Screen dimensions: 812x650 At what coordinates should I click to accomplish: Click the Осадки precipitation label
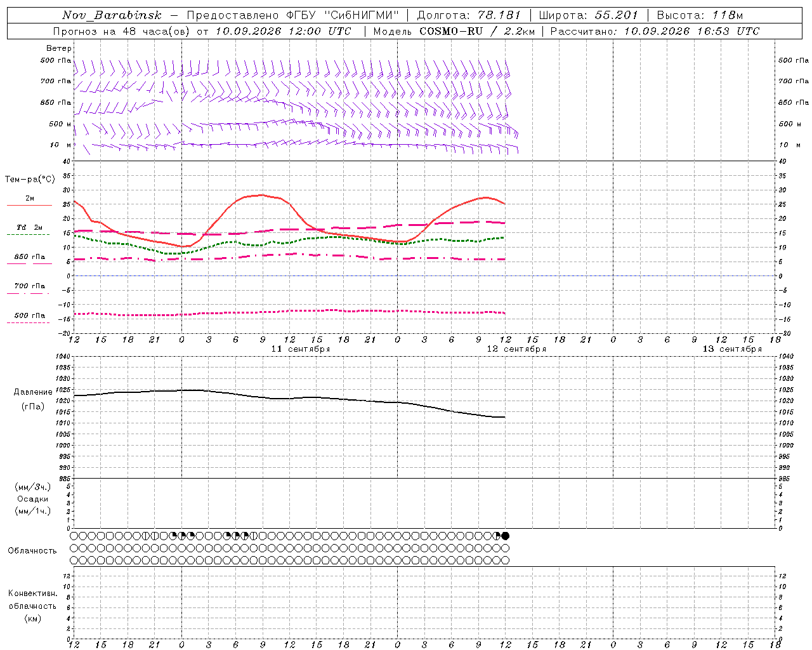33,499
